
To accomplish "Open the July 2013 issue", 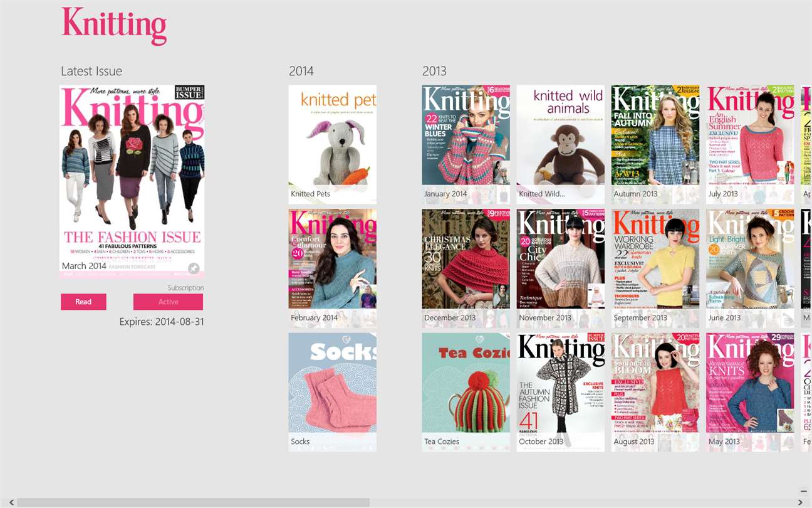I will click(x=750, y=144).
